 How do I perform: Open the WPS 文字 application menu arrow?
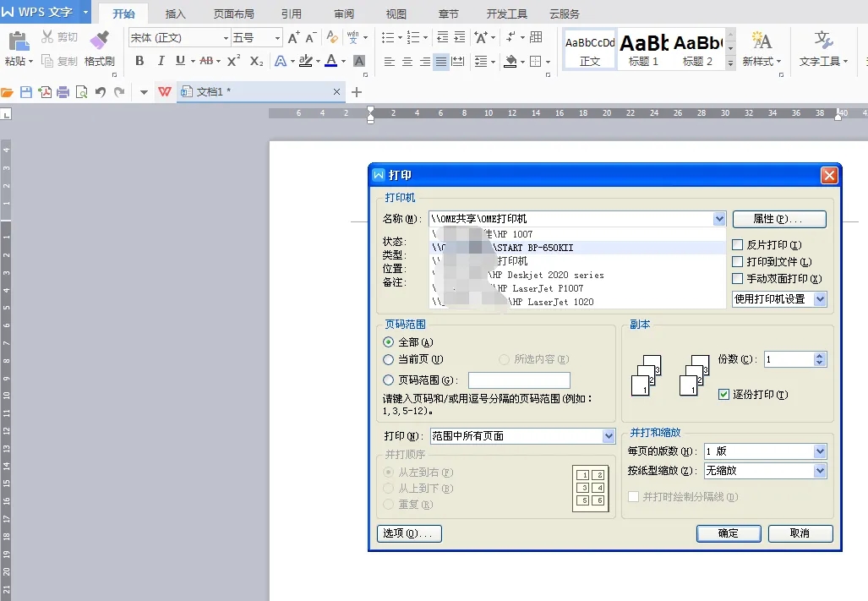[86, 12]
